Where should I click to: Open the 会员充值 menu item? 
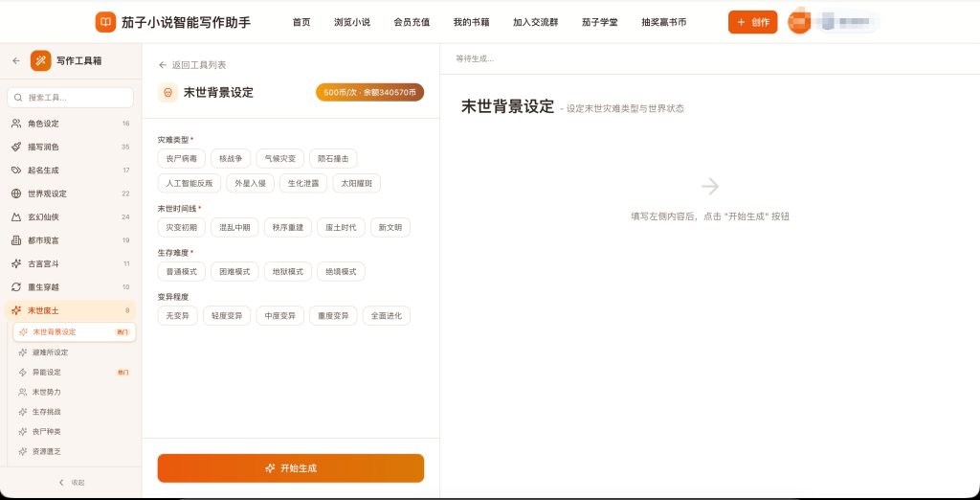tap(412, 22)
